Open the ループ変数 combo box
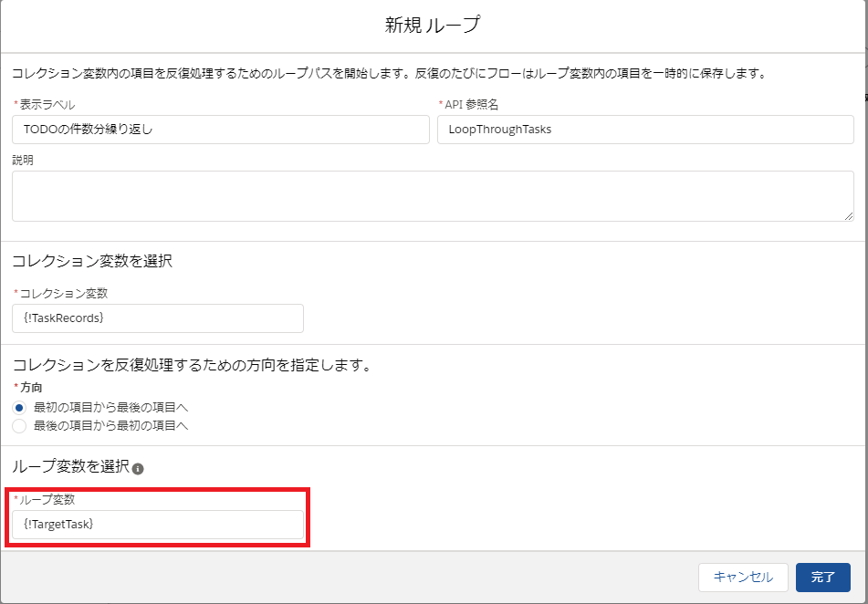This screenshot has height=604, width=868. pos(158,525)
